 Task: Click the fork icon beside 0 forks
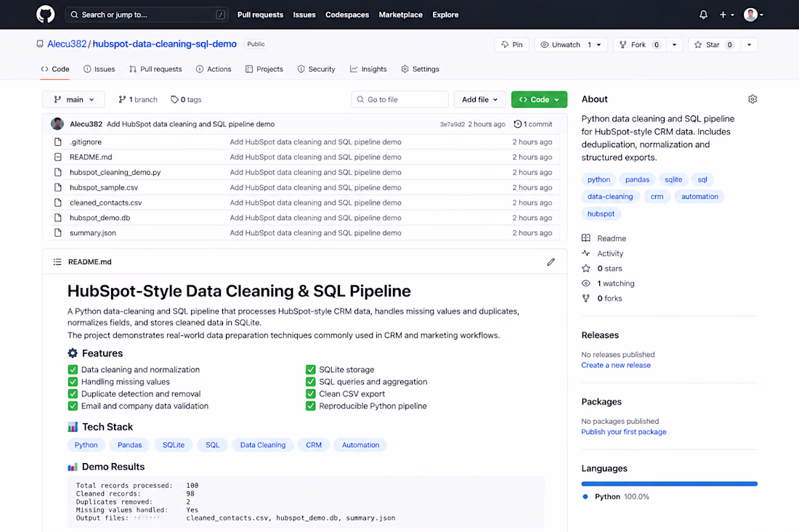pyautogui.click(x=586, y=298)
